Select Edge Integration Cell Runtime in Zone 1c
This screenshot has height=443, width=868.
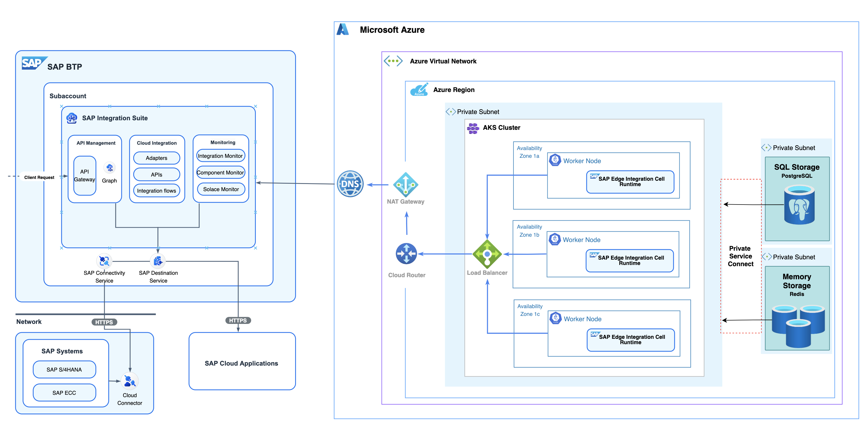click(630, 340)
